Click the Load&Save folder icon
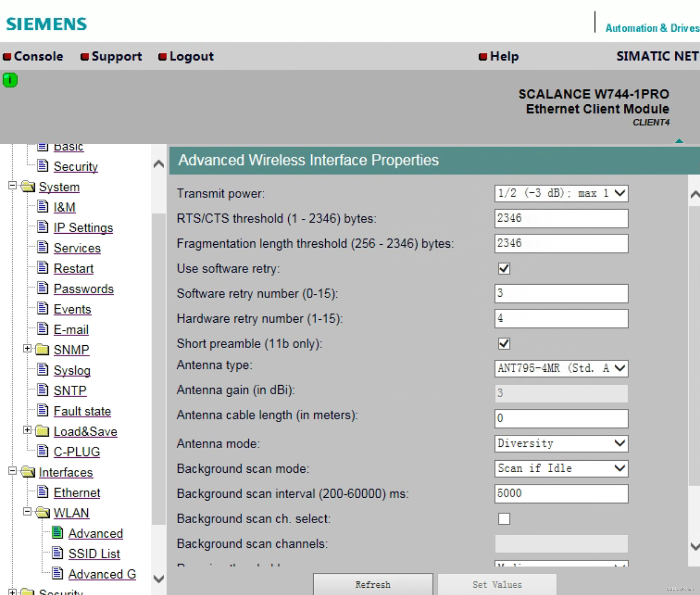 tap(42, 431)
